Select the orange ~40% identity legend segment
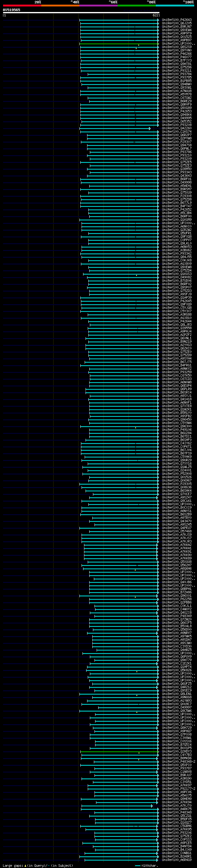197x868 pixels. [x=60, y=6]
